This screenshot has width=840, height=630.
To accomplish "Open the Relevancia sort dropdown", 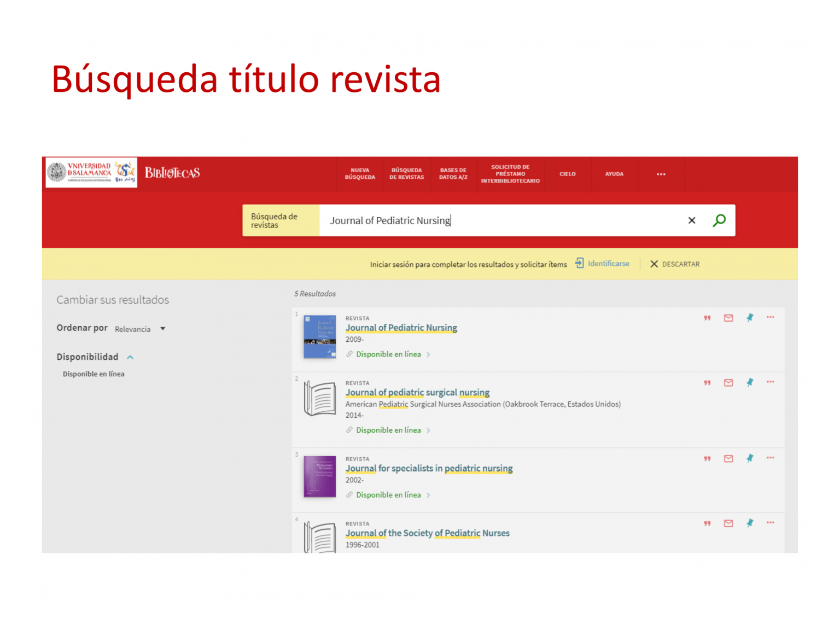I will 140,329.
